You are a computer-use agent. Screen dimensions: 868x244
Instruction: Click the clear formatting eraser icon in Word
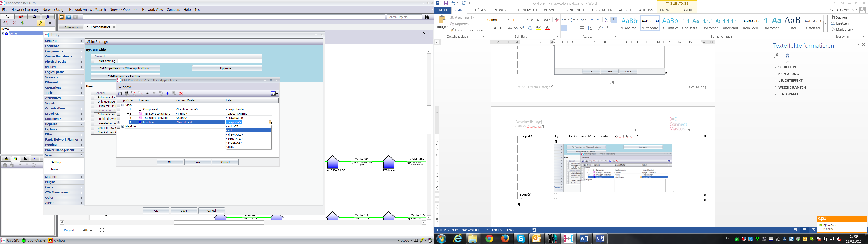tap(557, 20)
